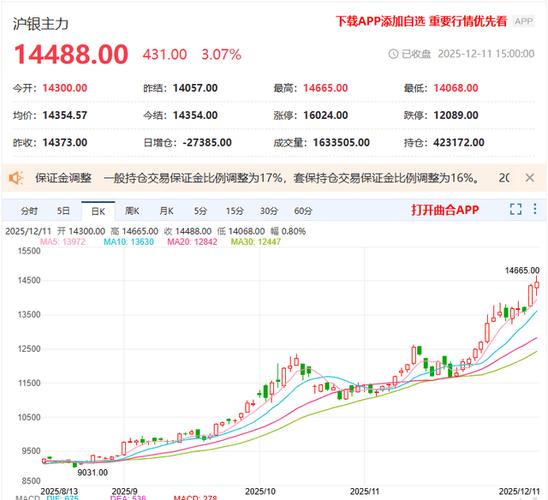Click the gray APP badge
This screenshot has height=500, width=548.
pyautogui.click(x=524, y=21)
